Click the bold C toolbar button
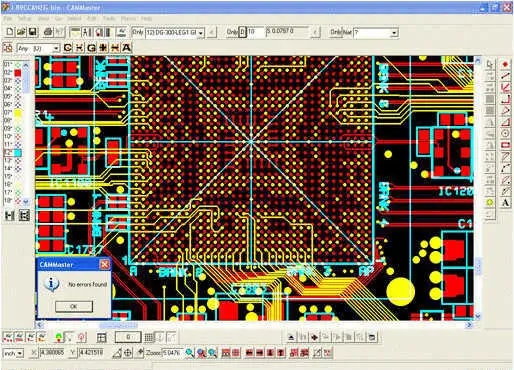 [x=68, y=48]
